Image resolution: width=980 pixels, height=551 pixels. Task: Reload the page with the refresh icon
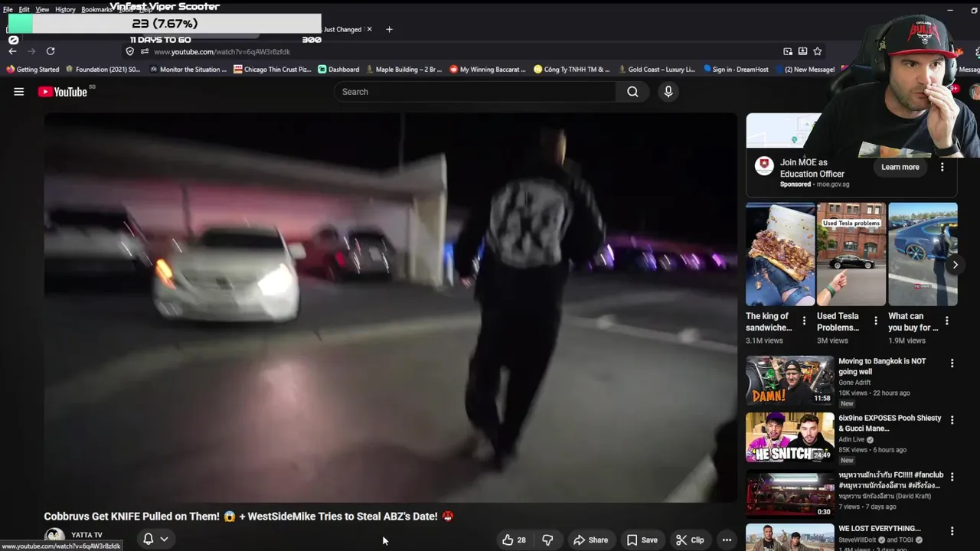[x=51, y=51]
